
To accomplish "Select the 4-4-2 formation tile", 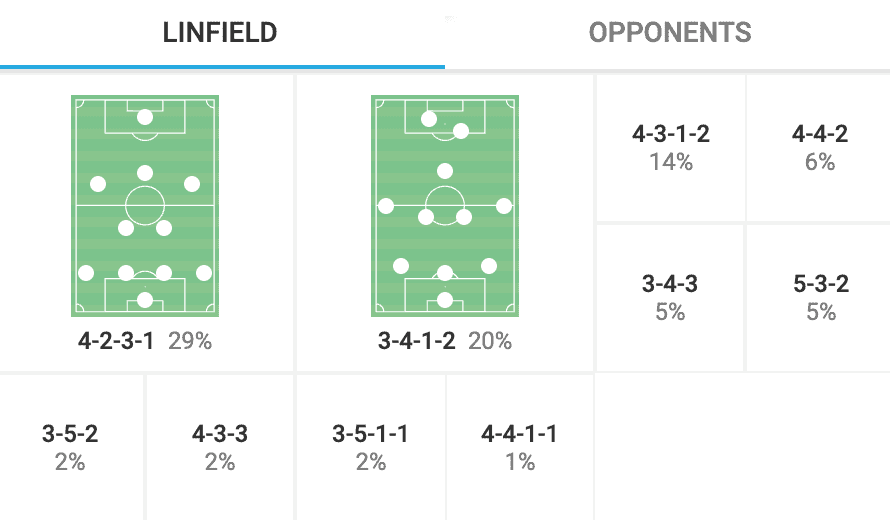I will (x=819, y=147).
